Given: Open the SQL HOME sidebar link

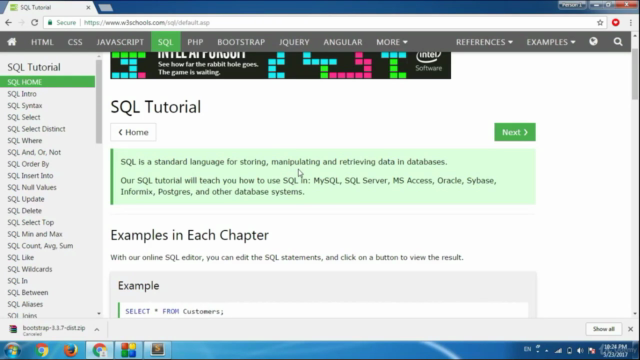Looking at the screenshot, I should pos(47,82).
